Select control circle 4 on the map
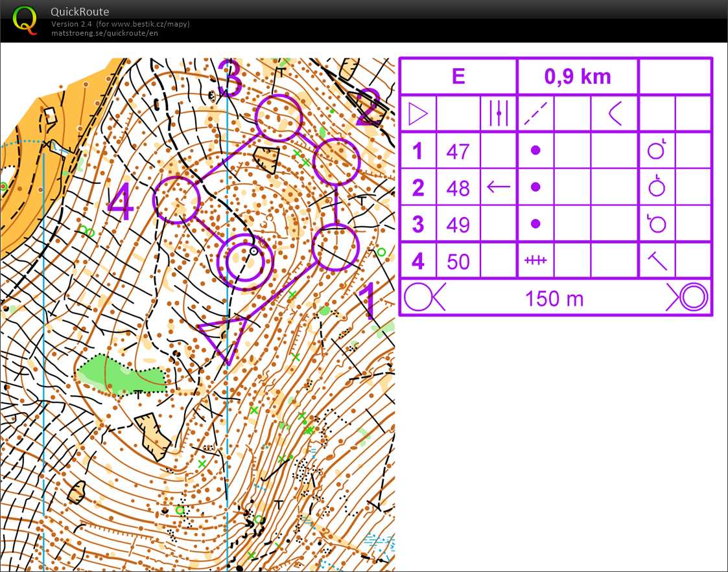The width and height of the screenshot is (728, 572). [x=176, y=200]
